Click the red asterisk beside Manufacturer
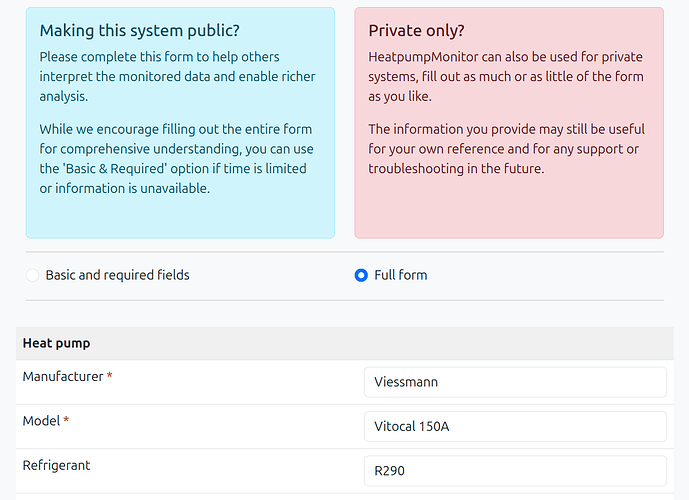This screenshot has width=689, height=500. [110, 377]
